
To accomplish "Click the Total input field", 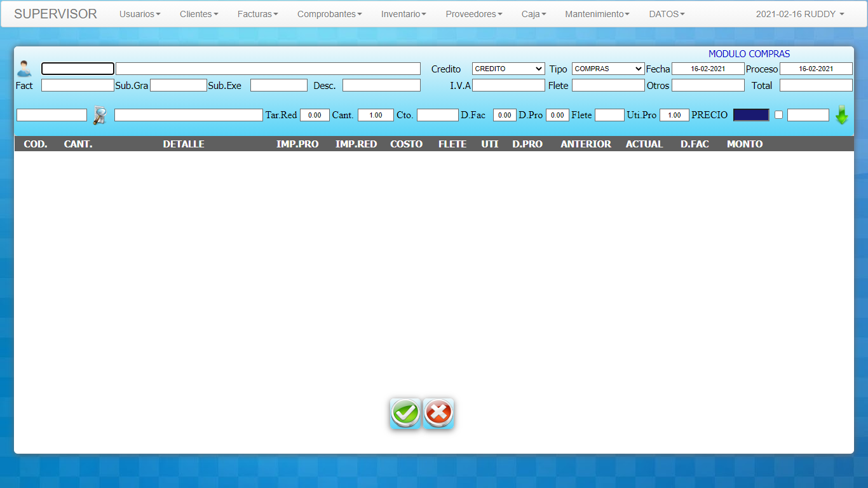I will tap(816, 85).
